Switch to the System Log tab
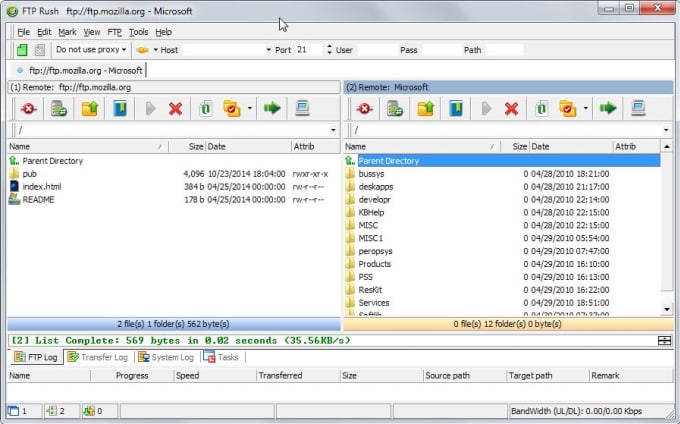 (166, 357)
